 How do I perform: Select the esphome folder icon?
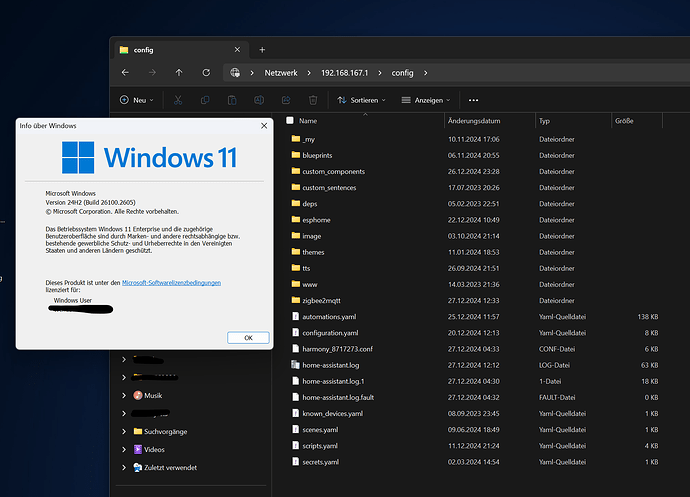tap(296, 220)
